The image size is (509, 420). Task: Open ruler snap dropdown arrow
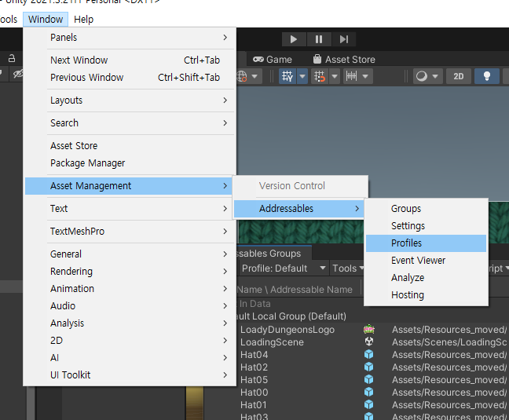365,76
